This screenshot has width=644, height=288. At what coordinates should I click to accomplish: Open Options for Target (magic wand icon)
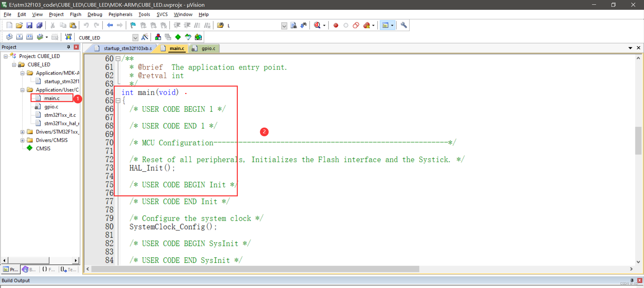click(145, 37)
